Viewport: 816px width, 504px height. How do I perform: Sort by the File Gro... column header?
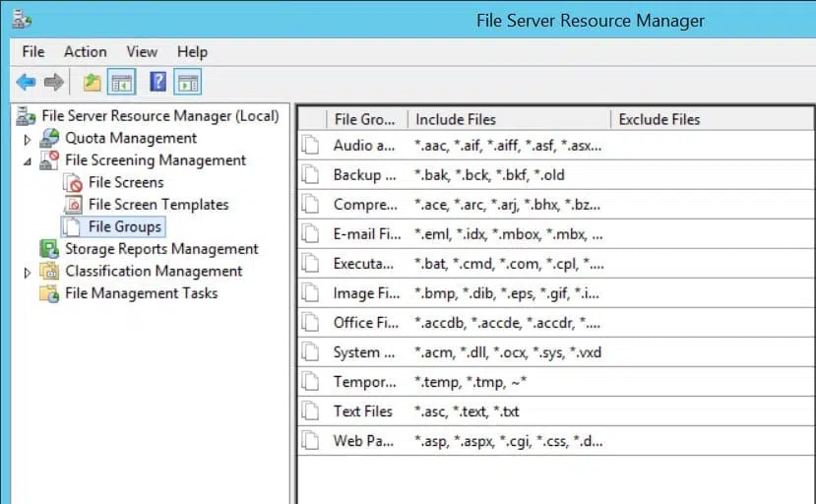click(x=367, y=119)
